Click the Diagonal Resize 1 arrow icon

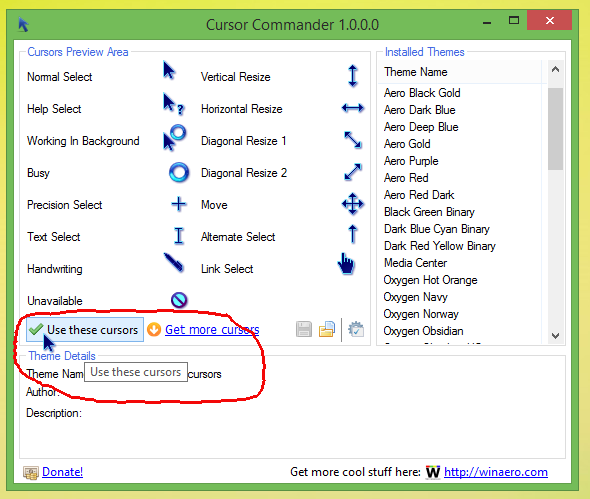point(353,140)
